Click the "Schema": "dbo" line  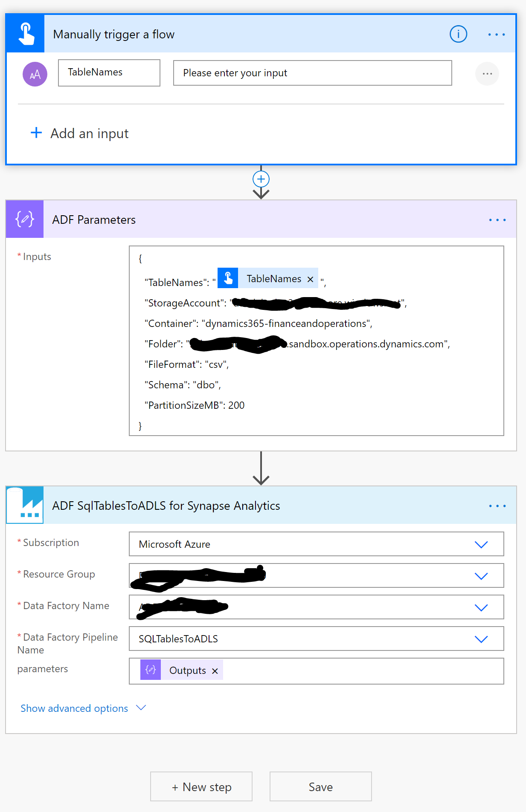point(183,385)
